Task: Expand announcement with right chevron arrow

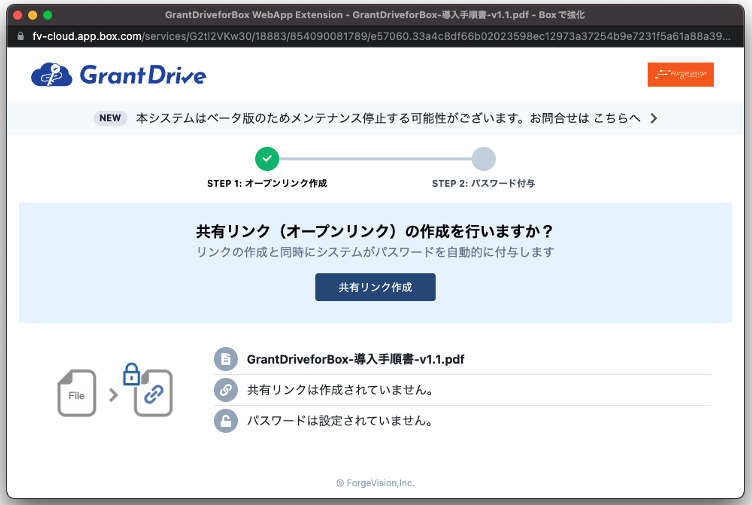Action: click(654, 118)
